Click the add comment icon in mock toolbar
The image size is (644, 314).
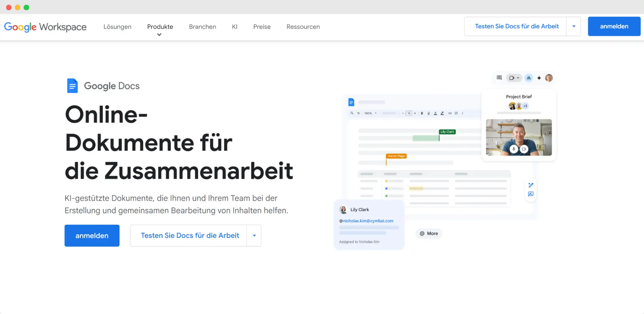[456, 113]
